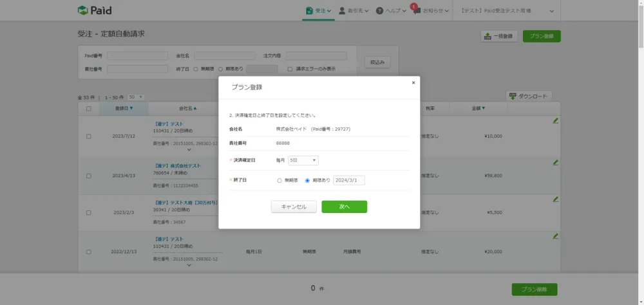The width and height of the screenshot is (644, 305).
Task: Check the row dated 2023/4/13
Action: point(89,176)
